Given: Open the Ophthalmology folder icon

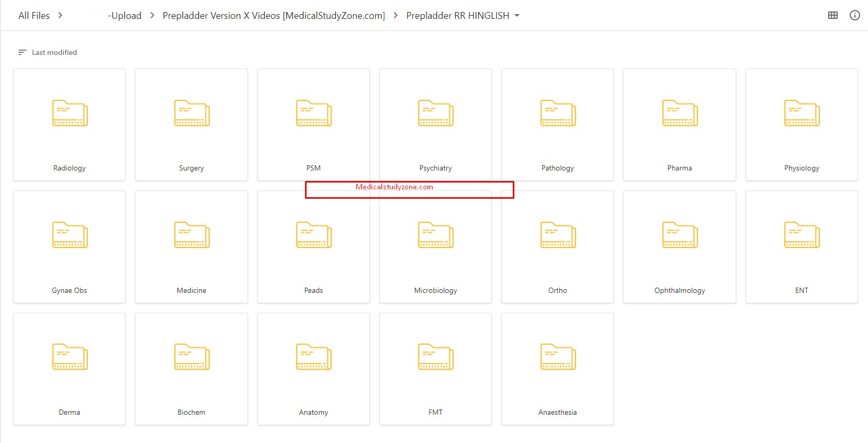Looking at the screenshot, I should (680, 235).
